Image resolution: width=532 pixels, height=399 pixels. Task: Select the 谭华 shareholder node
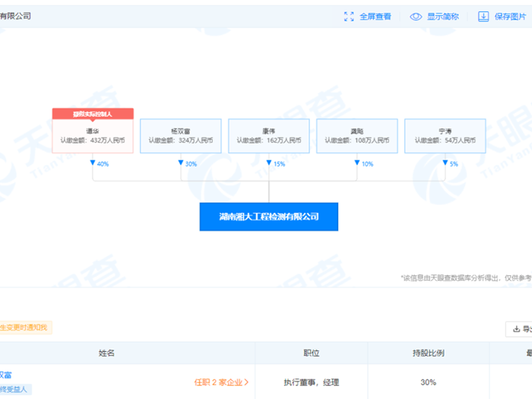pos(93,136)
